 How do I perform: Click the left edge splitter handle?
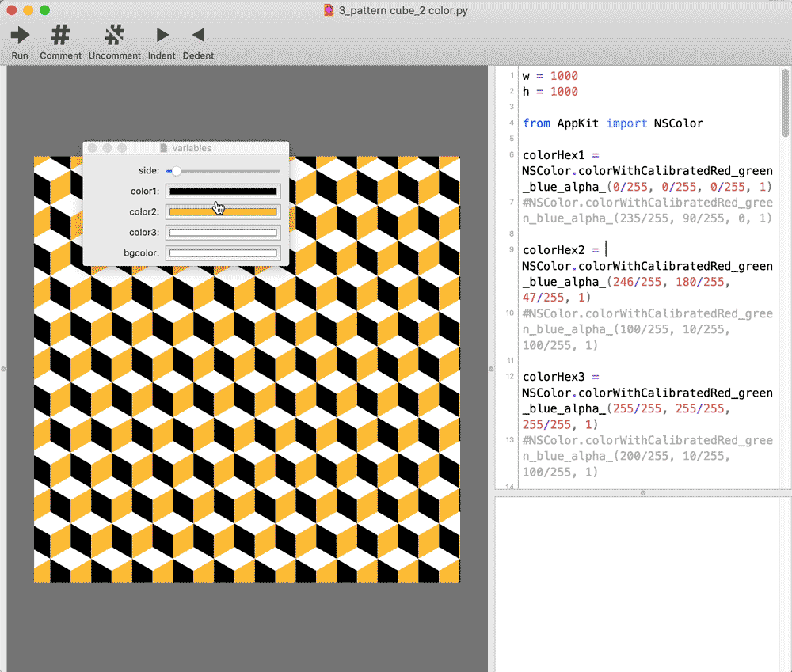pyautogui.click(x=3, y=369)
